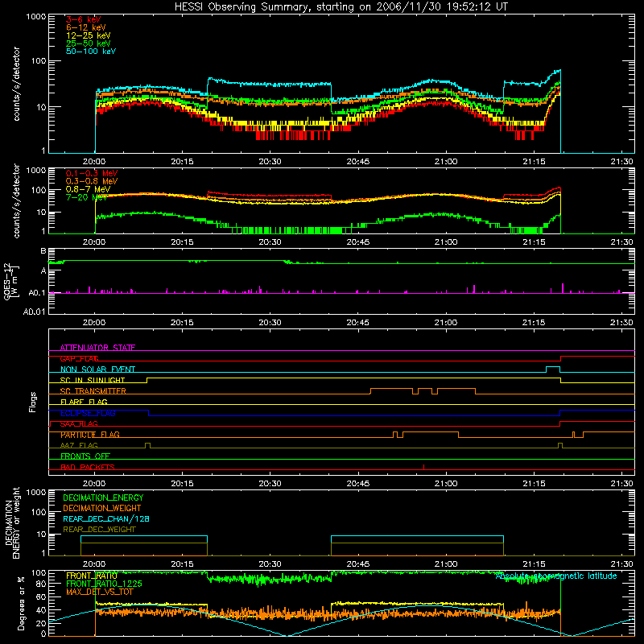Click the FRONT_RATIO legend entry
The image size is (644, 644).
(x=92, y=576)
